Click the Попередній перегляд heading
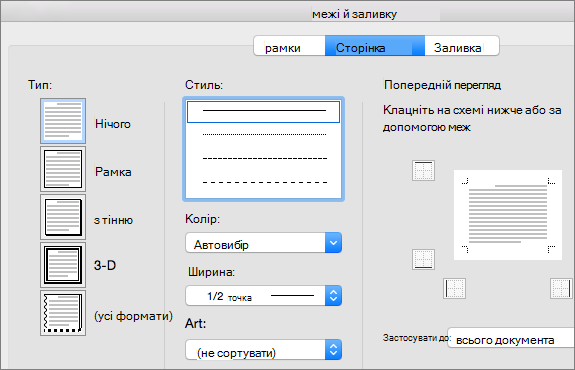This screenshot has height=370, width=575. click(x=442, y=85)
